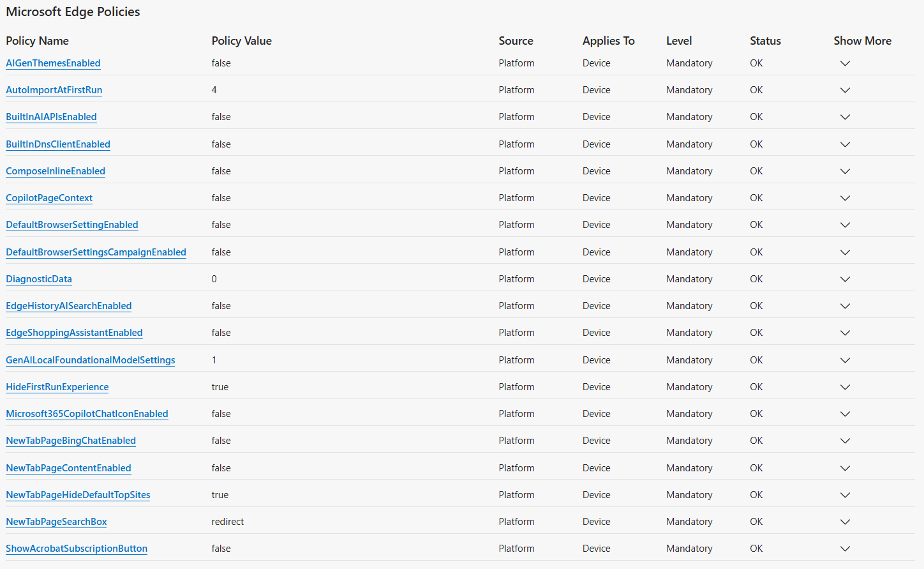This screenshot has width=924, height=569.
Task: Follow the GenAILocalFoundationalModelSettings link
Action: (x=90, y=360)
